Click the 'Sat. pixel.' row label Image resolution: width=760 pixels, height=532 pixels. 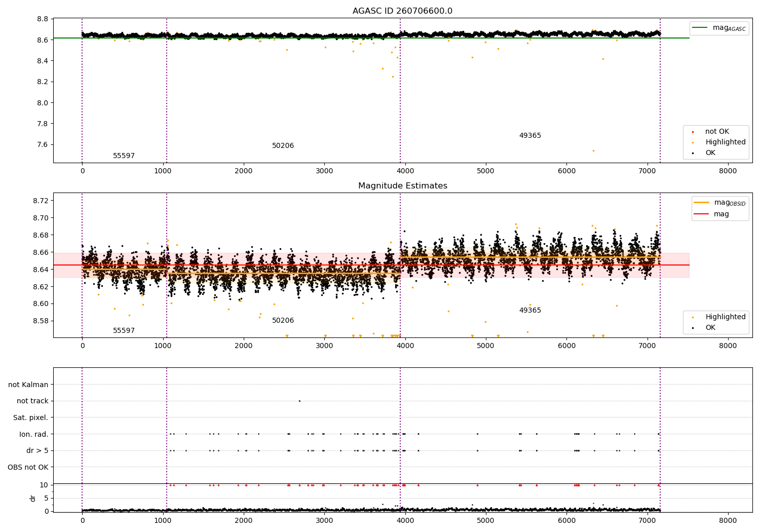[30, 418]
